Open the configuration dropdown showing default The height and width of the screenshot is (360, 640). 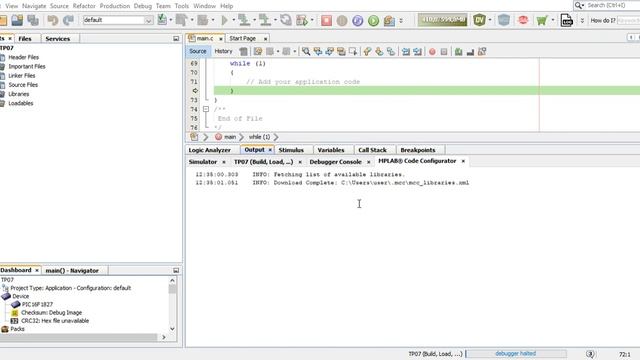point(118,20)
